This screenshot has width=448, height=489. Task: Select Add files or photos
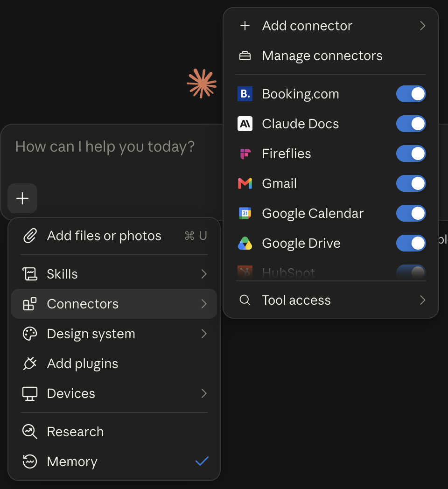114,236
